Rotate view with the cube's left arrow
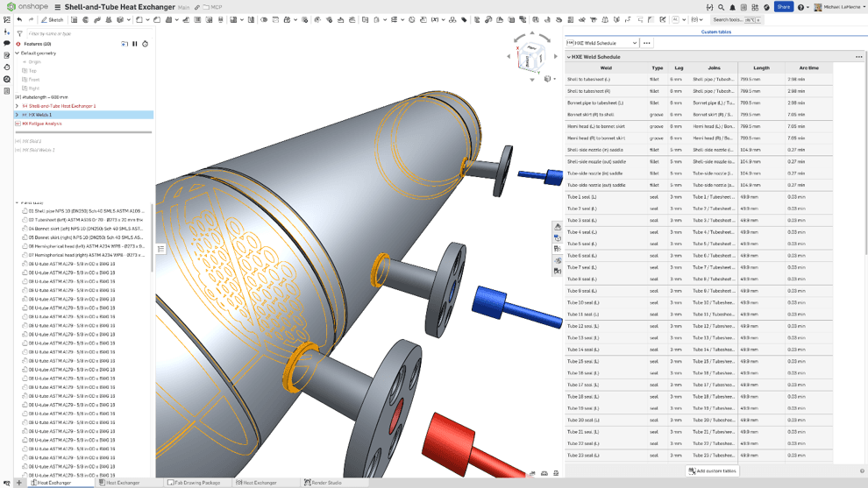868x488 pixels. click(x=509, y=56)
